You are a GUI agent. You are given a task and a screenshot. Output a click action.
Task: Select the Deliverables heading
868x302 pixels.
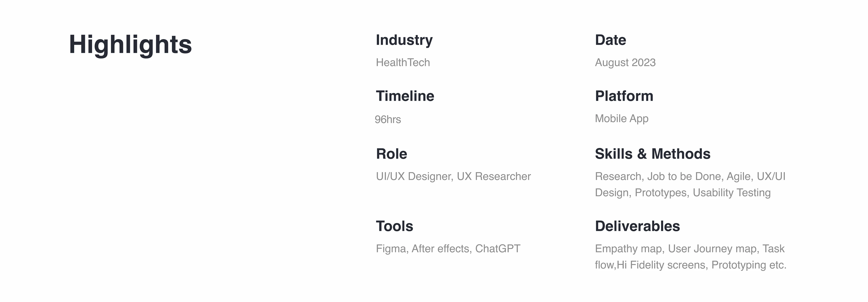point(637,226)
